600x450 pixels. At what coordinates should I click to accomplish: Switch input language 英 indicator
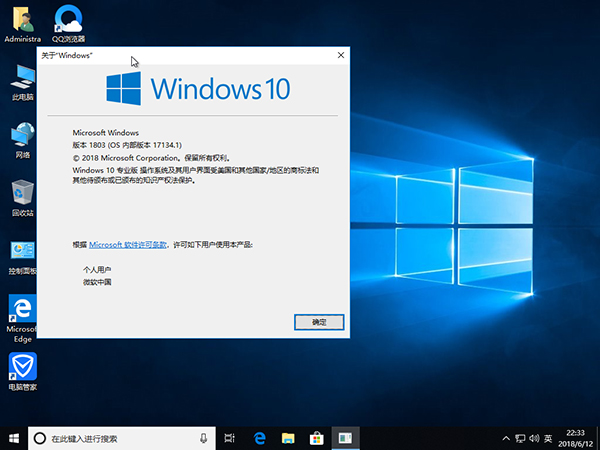click(548, 438)
